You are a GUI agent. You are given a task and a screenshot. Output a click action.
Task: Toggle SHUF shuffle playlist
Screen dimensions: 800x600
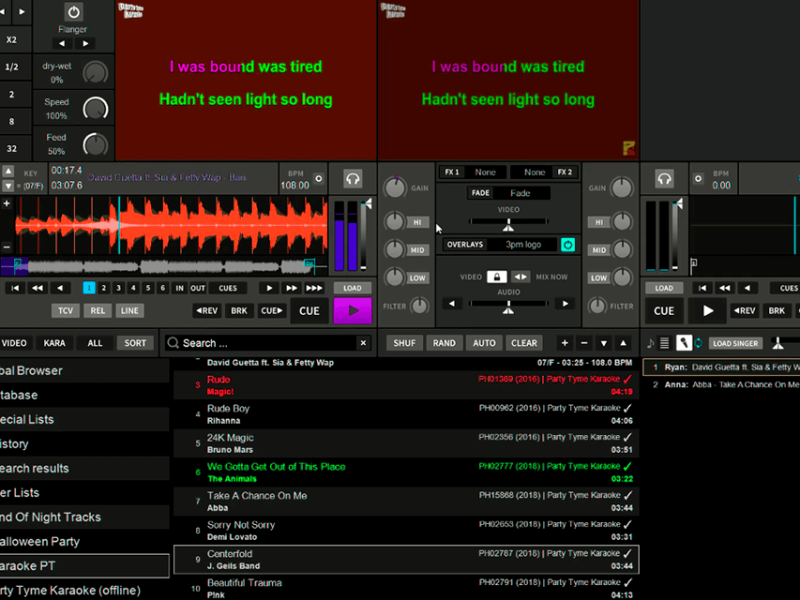(404, 343)
